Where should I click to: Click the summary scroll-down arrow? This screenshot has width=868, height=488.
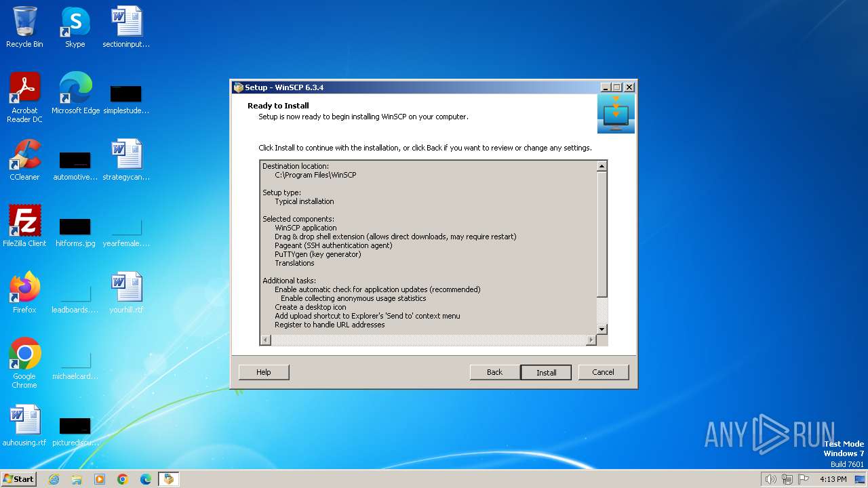point(601,329)
